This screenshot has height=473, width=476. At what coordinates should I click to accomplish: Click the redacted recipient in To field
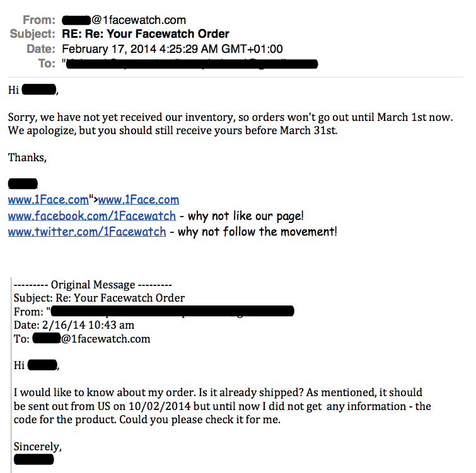190,64
